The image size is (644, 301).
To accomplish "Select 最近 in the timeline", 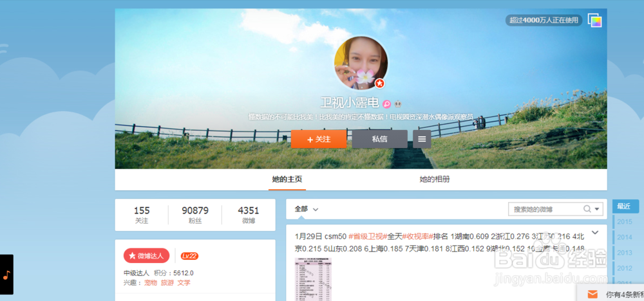I will coord(625,206).
